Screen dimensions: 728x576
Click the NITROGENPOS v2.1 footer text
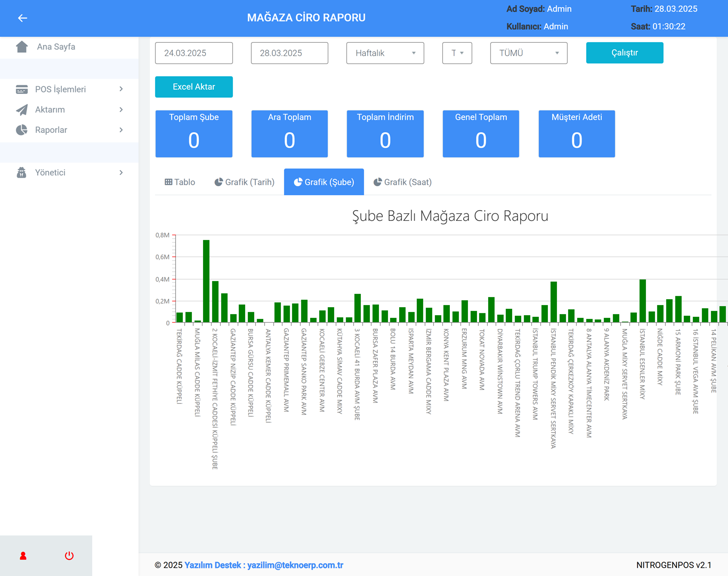coord(674,565)
